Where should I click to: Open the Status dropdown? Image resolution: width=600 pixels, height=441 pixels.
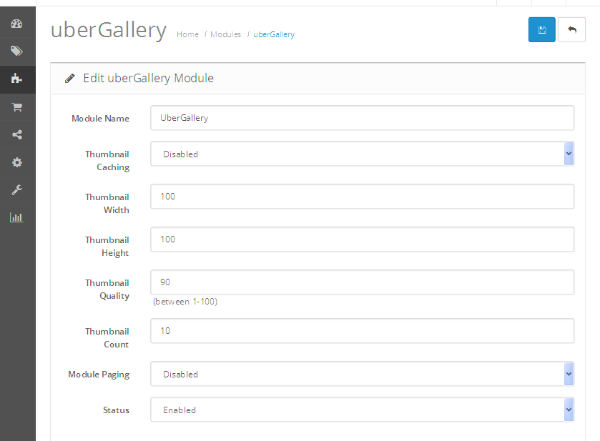[x=362, y=410]
